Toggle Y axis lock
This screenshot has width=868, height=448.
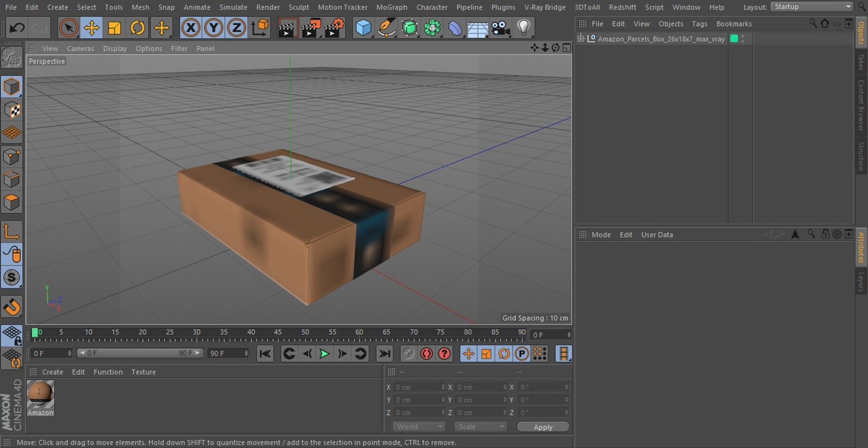coord(213,28)
